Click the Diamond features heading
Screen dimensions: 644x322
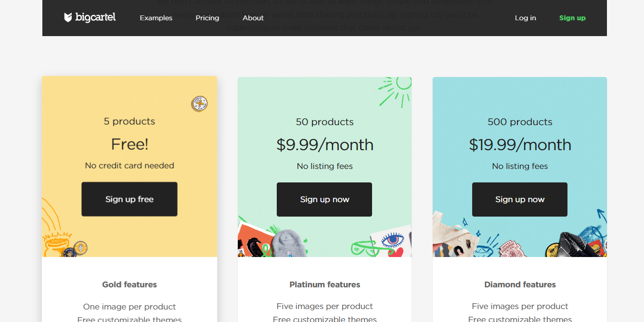(x=520, y=284)
